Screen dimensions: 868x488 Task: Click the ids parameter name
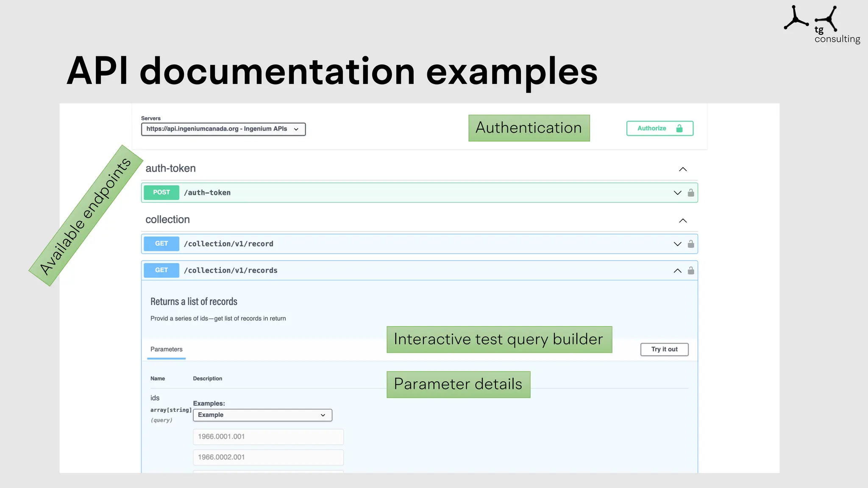point(155,398)
